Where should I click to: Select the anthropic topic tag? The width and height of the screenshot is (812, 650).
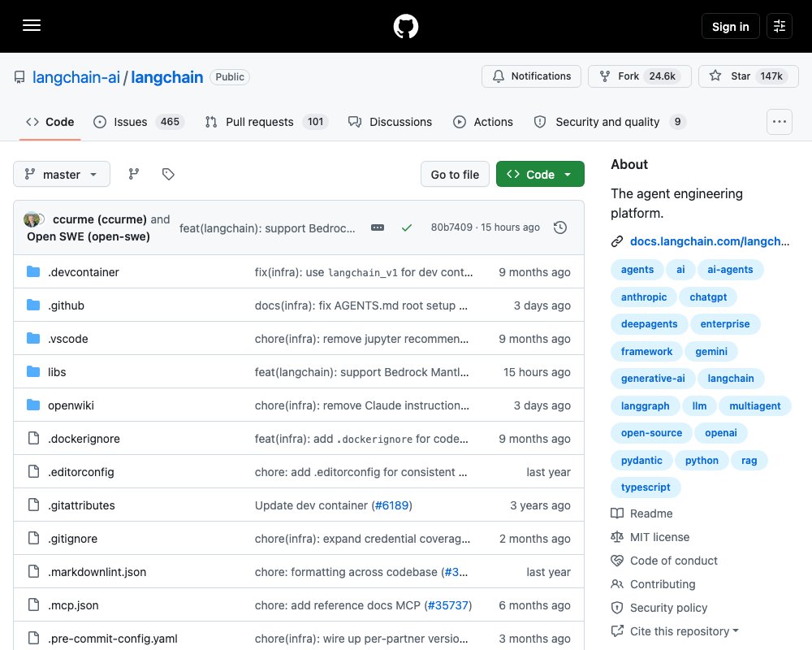point(644,297)
